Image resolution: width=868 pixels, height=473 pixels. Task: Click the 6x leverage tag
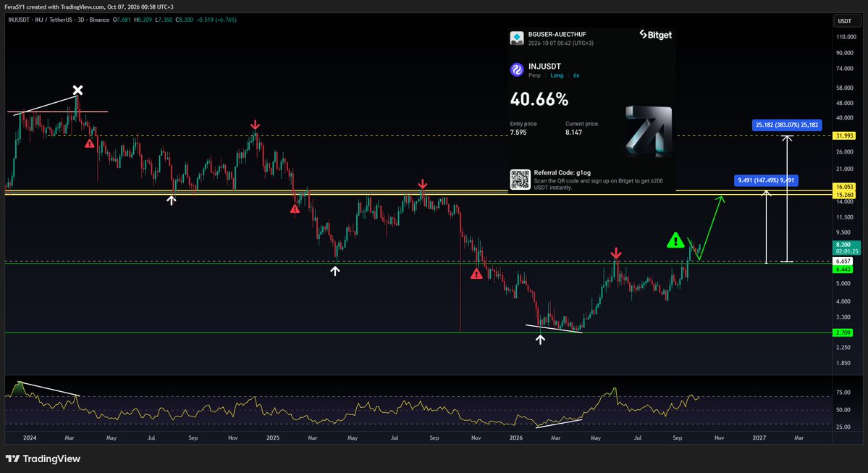click(576, 75)
